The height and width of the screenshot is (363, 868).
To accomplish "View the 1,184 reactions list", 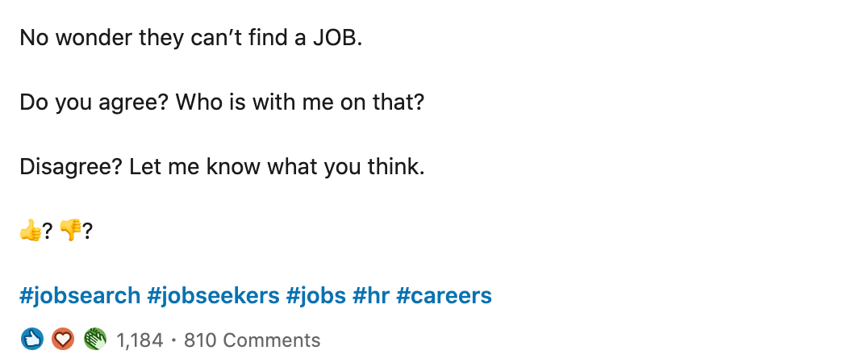I will 140,340.
